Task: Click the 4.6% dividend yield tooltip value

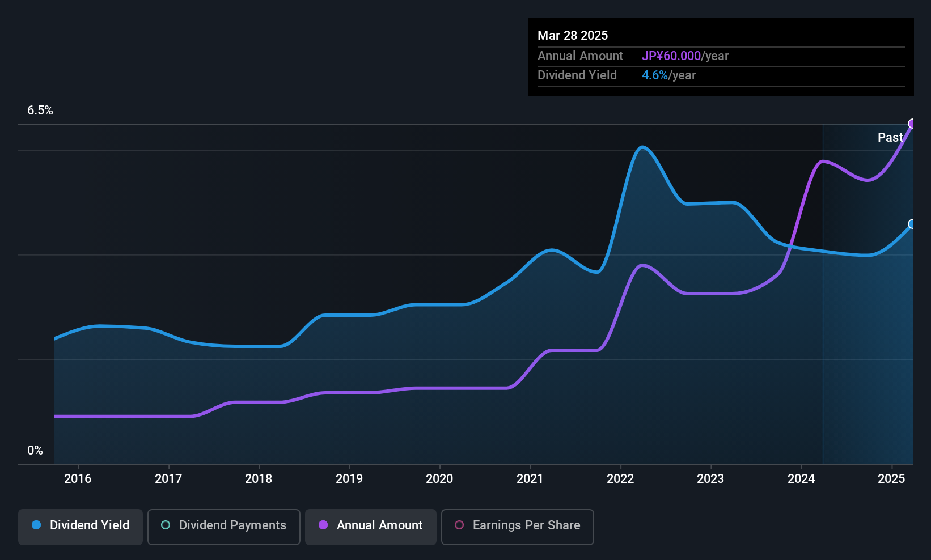Action: pos(655,75)
